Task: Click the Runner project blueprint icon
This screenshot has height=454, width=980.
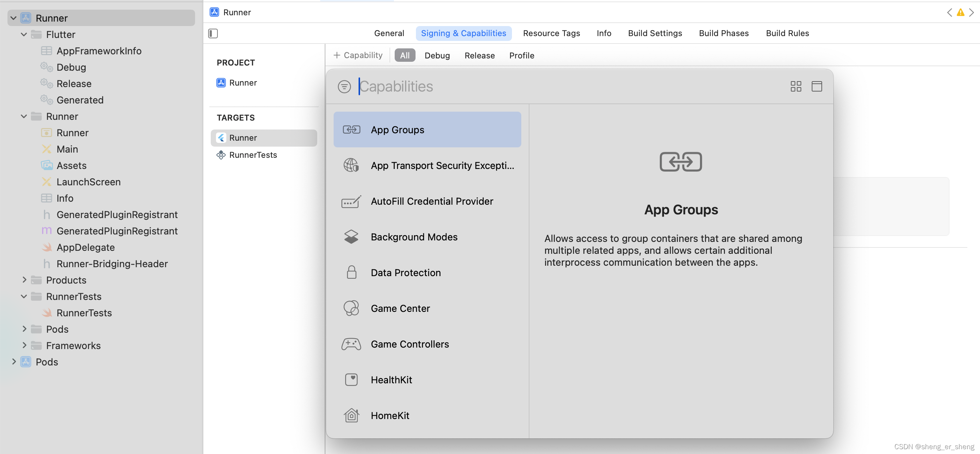Action: (221, 83)
